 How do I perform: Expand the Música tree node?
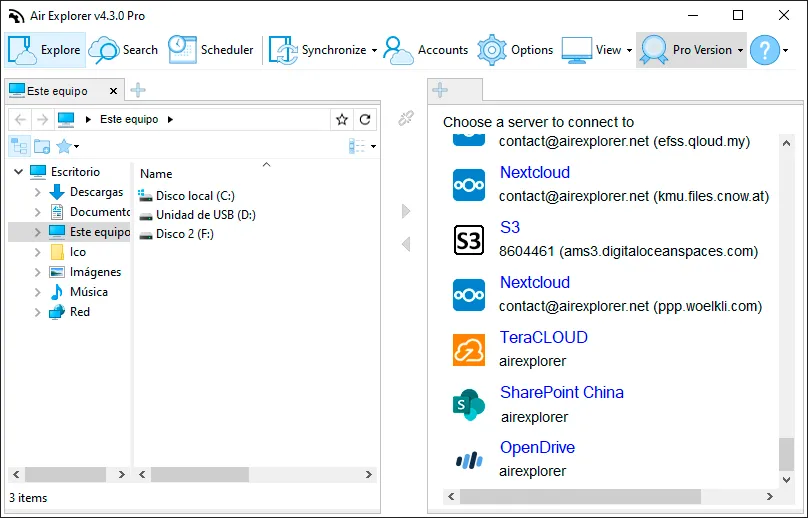37,292
